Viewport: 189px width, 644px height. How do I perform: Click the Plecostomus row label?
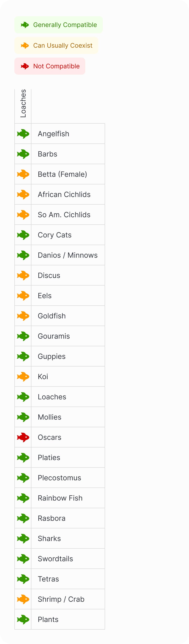click(x=59, y=478)
